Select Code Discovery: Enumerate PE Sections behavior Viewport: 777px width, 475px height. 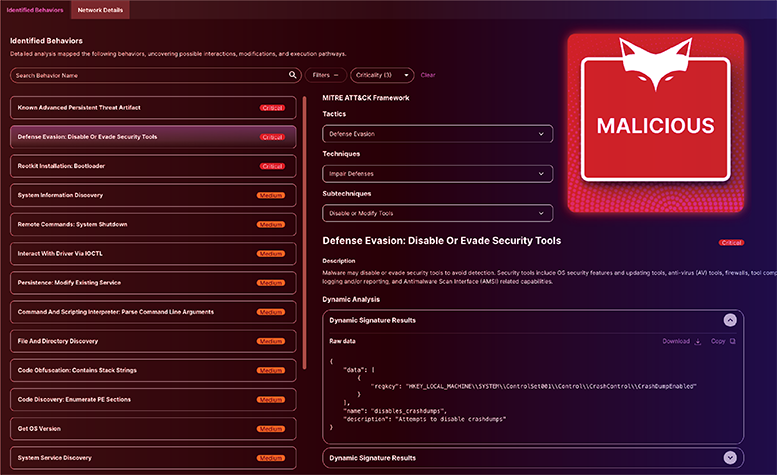(153, 400)
